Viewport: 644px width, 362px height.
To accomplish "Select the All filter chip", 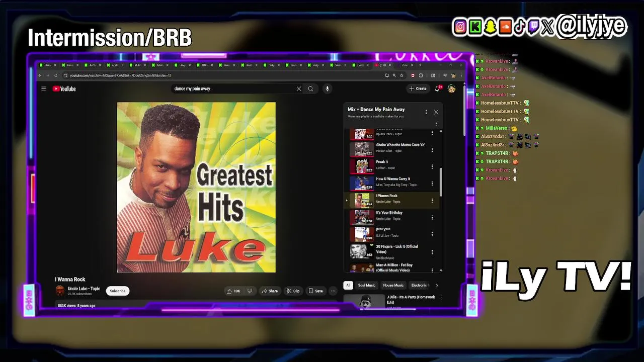I will [348, 285].
